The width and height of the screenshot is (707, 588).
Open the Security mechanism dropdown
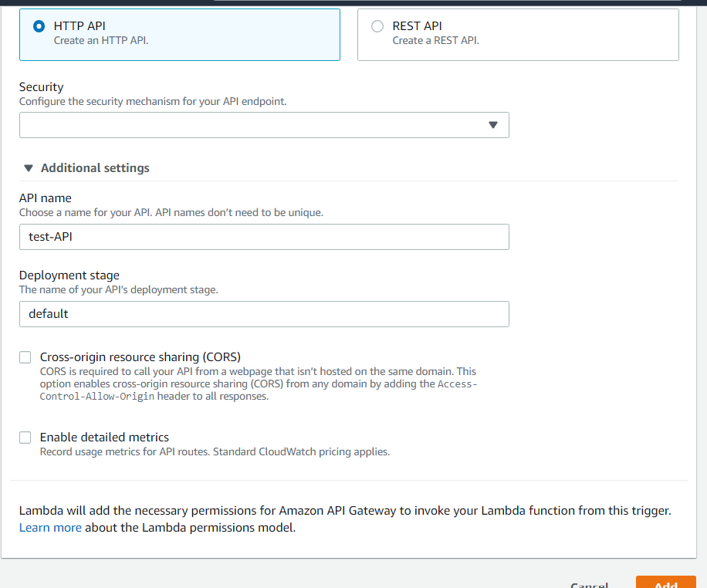coord(264,125)
